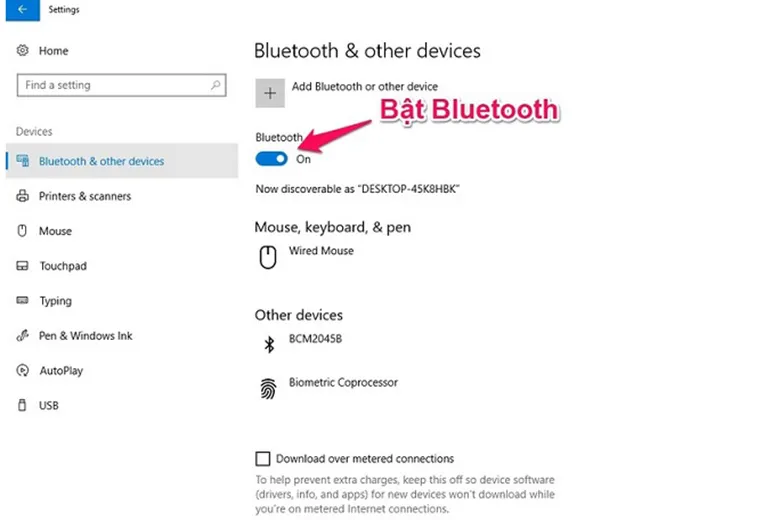Image resolution: width=780 pixels, height=520 pixels.
Task: Enable Download over metered connections checkbox
Action: [263, 459]
